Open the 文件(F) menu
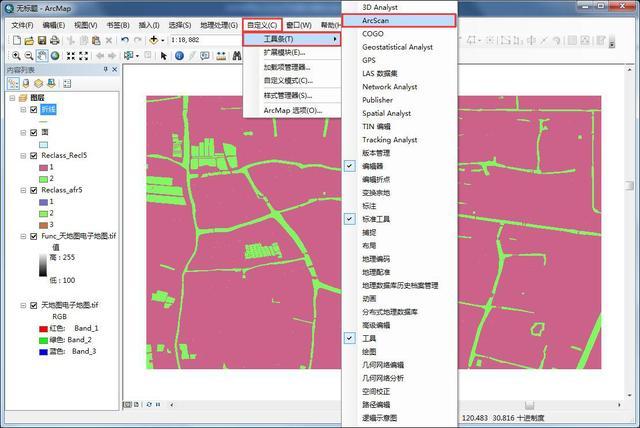 point(22,25)
